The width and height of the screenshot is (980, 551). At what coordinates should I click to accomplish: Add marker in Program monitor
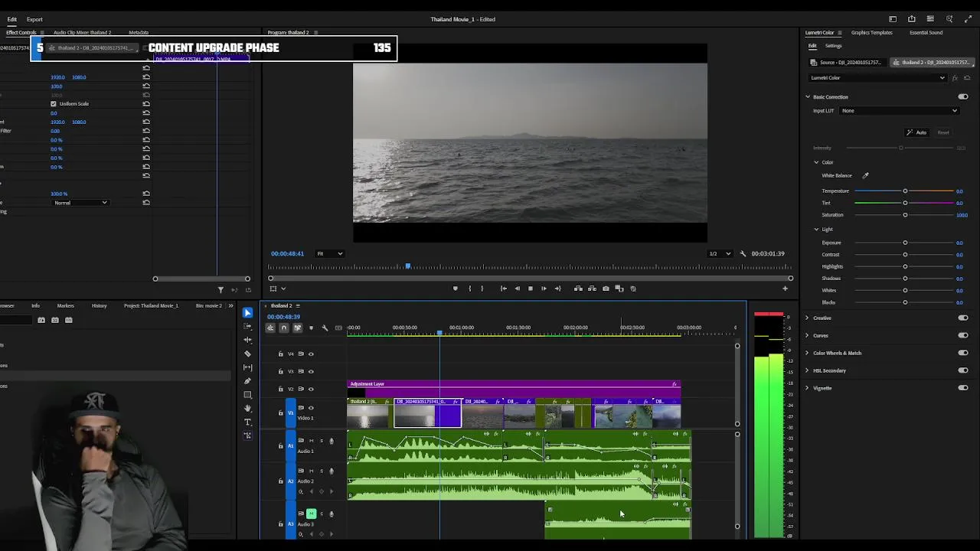(456, 289)
